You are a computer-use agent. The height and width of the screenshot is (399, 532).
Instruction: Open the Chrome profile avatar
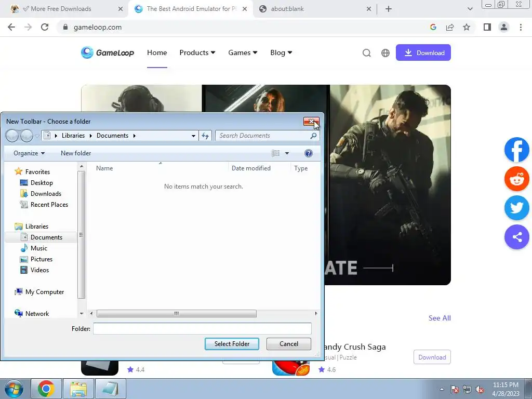point(504,27)
